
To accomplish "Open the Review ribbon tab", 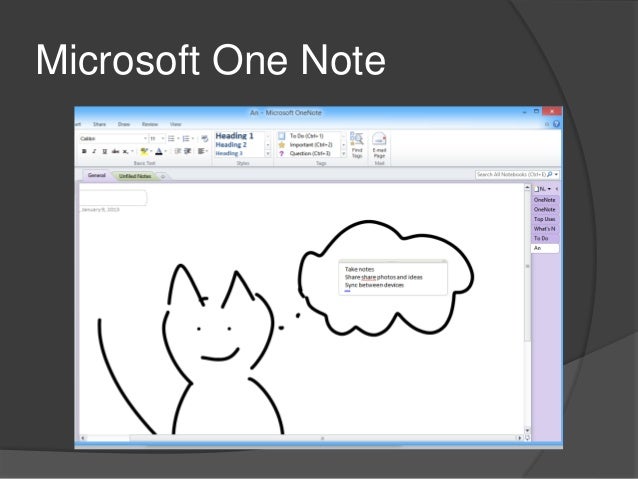I will (x=150, y=124).
